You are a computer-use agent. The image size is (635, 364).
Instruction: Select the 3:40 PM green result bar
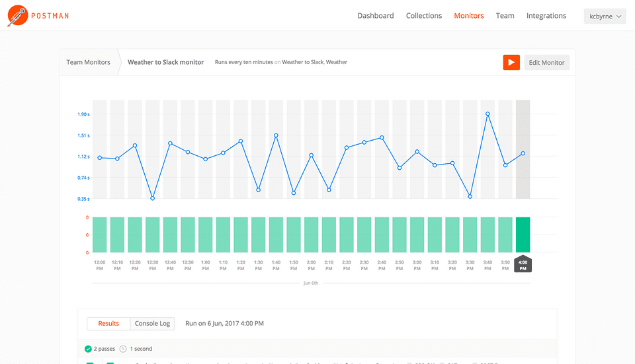coord(487,235)
